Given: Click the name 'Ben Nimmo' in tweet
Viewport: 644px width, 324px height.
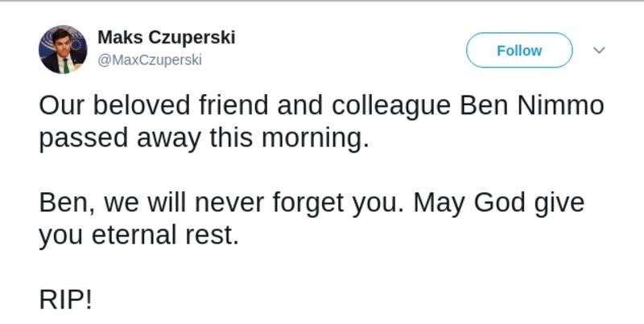Looking at the screenshot, I should [531, 106].
